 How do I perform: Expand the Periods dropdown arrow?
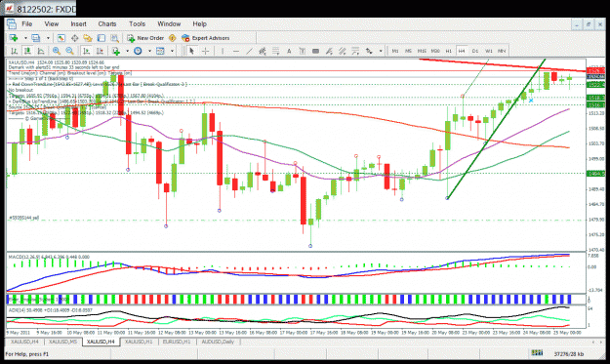coord(149,51)
